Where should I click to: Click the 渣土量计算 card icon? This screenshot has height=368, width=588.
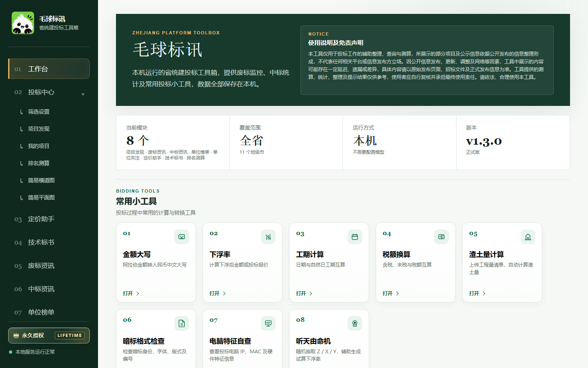528,237
